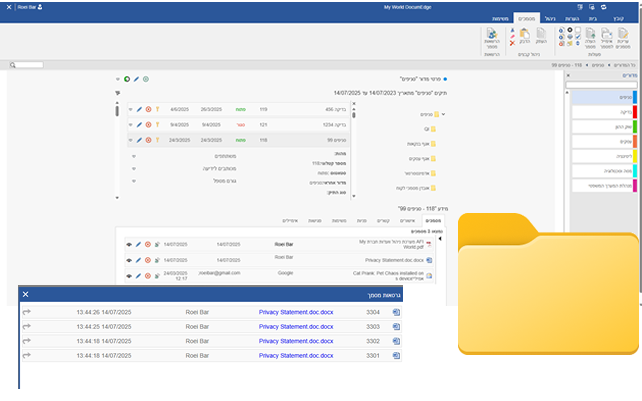
Task: Toggle the eye icon on first document row
Action: pos(128,243)
